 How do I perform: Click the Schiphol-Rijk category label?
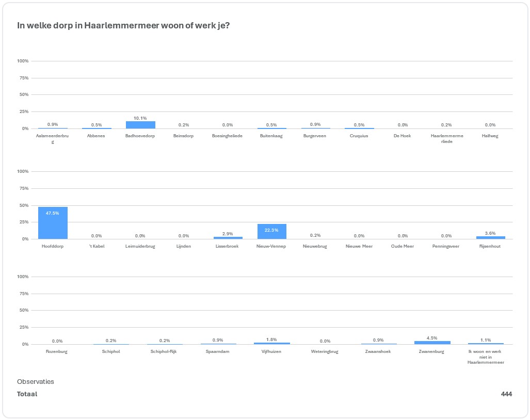click(164, 351)
